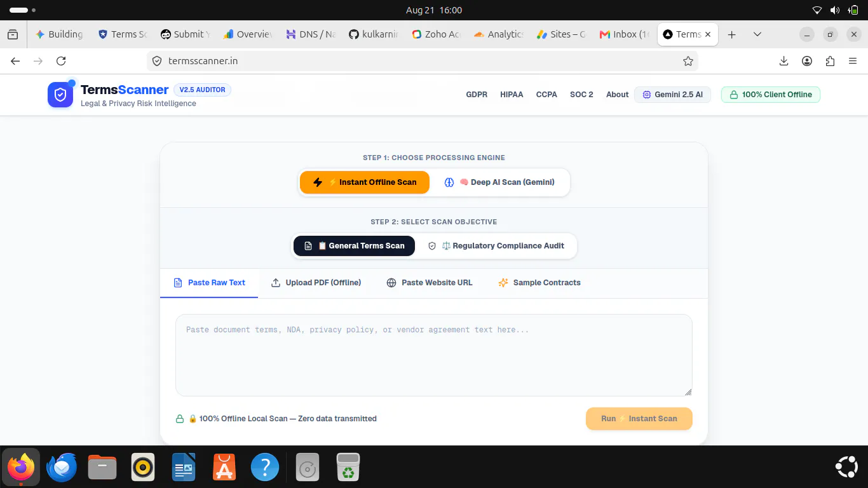Show Applications grid from the dock
The image size is (868, 488).
(847, 468)
